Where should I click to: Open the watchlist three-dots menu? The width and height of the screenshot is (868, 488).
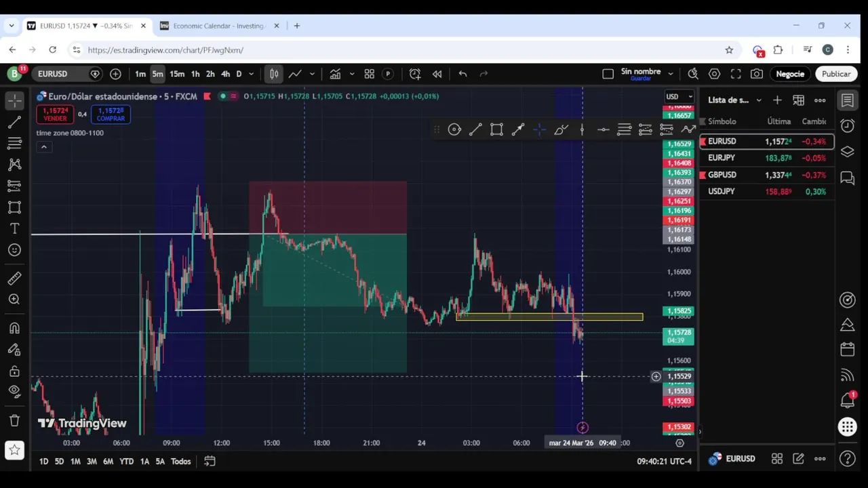820,100
